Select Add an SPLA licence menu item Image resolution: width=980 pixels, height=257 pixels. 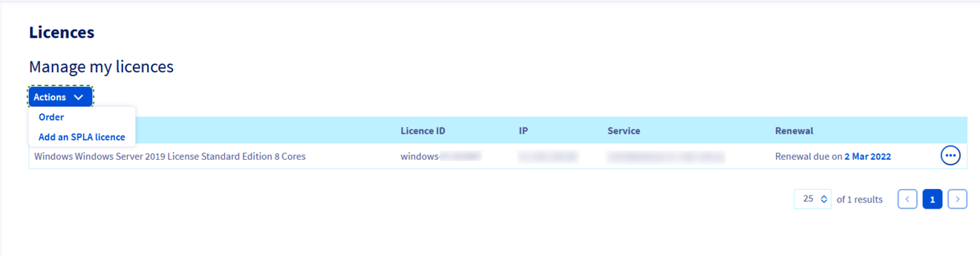82,137
